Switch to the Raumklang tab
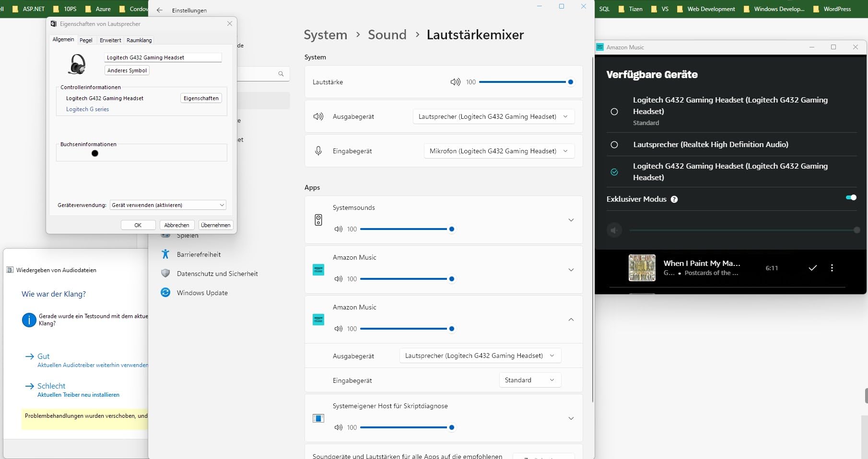Image resolution: width=868 pixels, height=459 pixels. [x=139, y=40]
